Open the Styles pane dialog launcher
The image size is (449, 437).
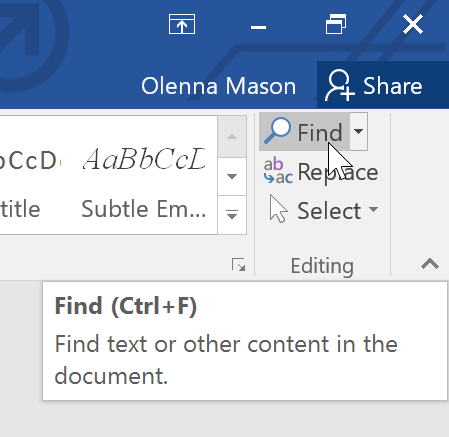(239, 265)
